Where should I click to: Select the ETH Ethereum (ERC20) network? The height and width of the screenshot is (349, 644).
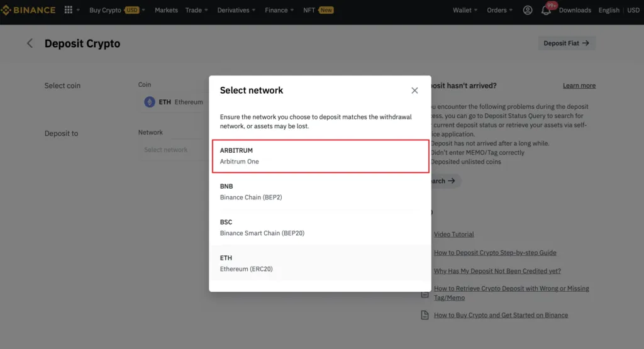320,263
